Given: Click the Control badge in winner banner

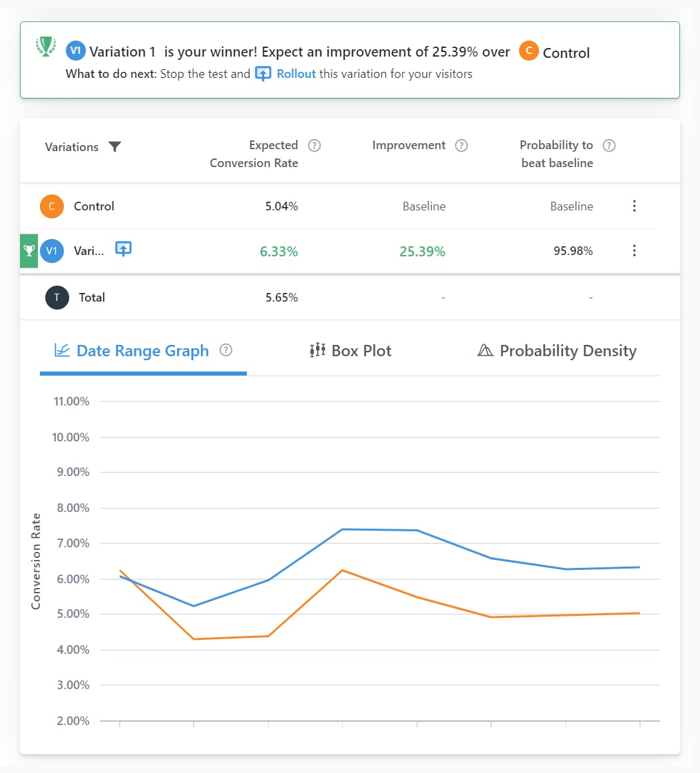Looking at the screenshot, I should [x=529, y=51].
